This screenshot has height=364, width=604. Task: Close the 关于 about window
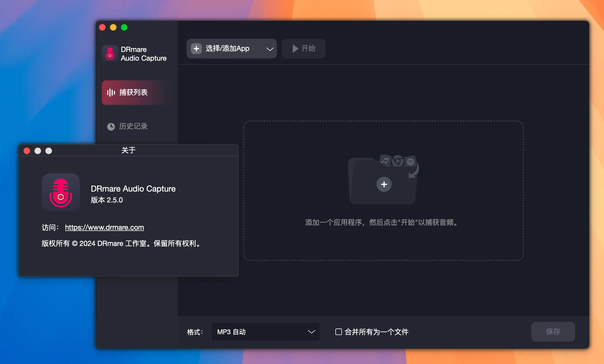tap(27, 151)
